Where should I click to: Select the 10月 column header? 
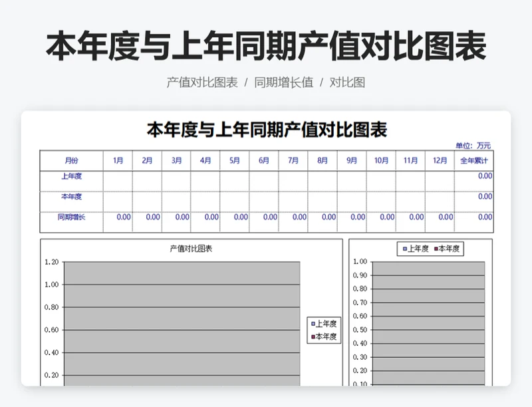(x=381, y=160)
